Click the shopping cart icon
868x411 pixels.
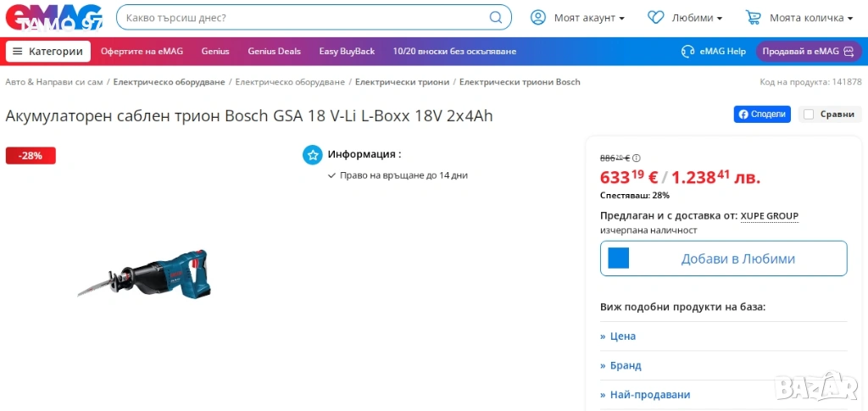(x=753, y=17)
